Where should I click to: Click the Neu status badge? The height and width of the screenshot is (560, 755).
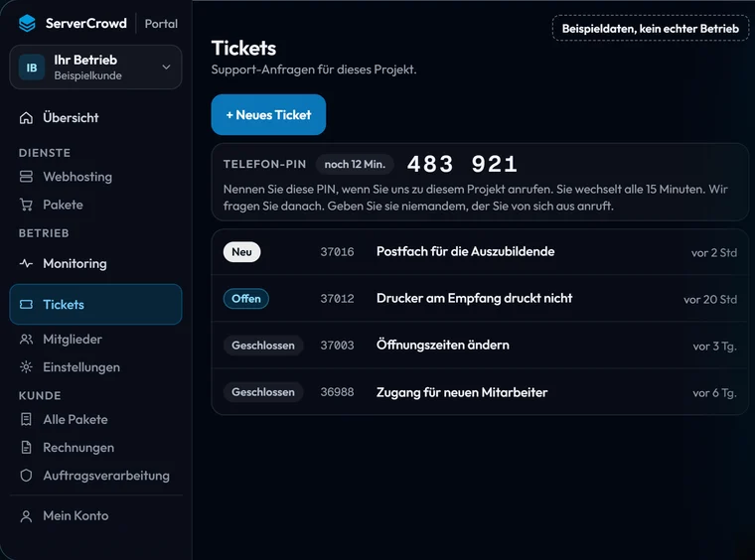241,252
